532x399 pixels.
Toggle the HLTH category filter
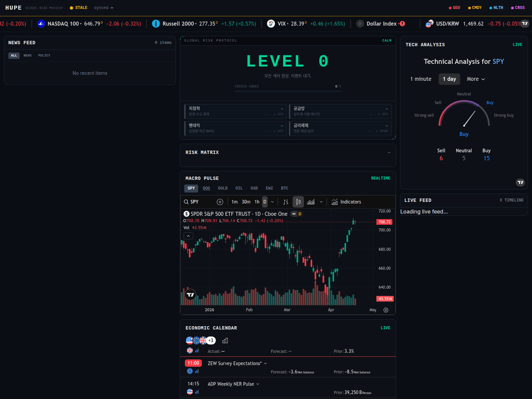click(496, 8)
